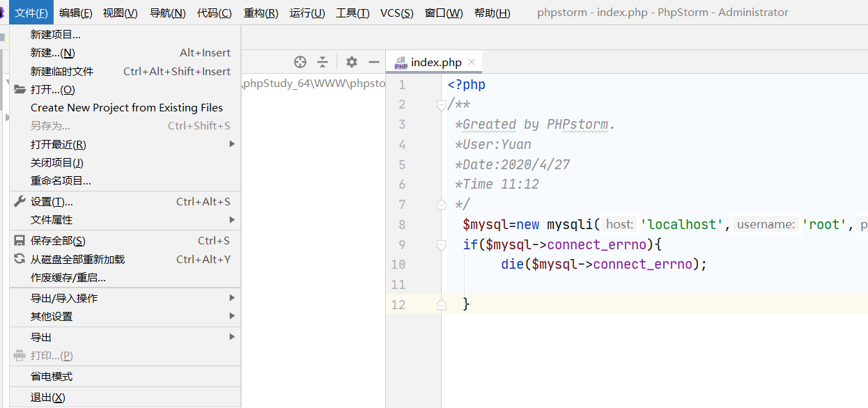Viewport: 868px width, 408px height.
Task: Click *Date:2020/4/27 comment line
Action: tap(512, 164)
